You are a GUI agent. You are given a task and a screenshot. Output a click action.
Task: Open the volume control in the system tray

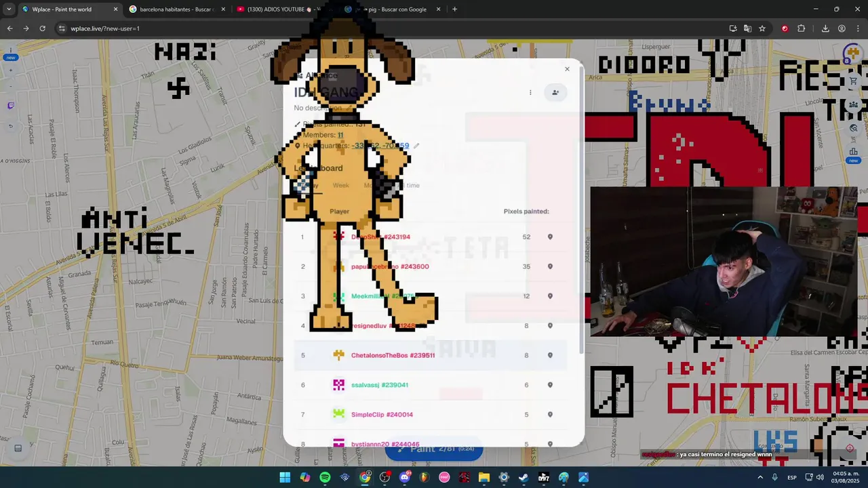[x=819, y=477]
